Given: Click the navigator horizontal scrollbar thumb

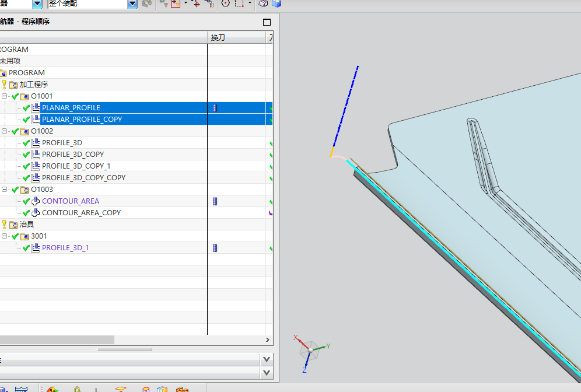Looking at the screenshot, I should coord(57,339).
